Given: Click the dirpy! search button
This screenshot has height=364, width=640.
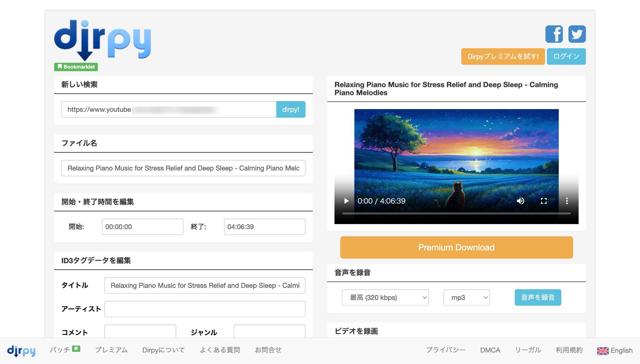Looking at the screenshot, I should 291,110.
